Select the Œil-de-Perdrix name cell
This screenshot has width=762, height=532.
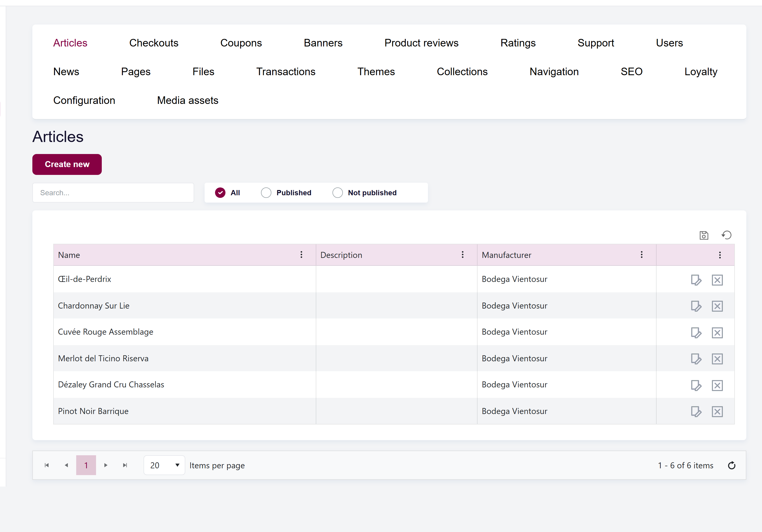tap(184, 279)
